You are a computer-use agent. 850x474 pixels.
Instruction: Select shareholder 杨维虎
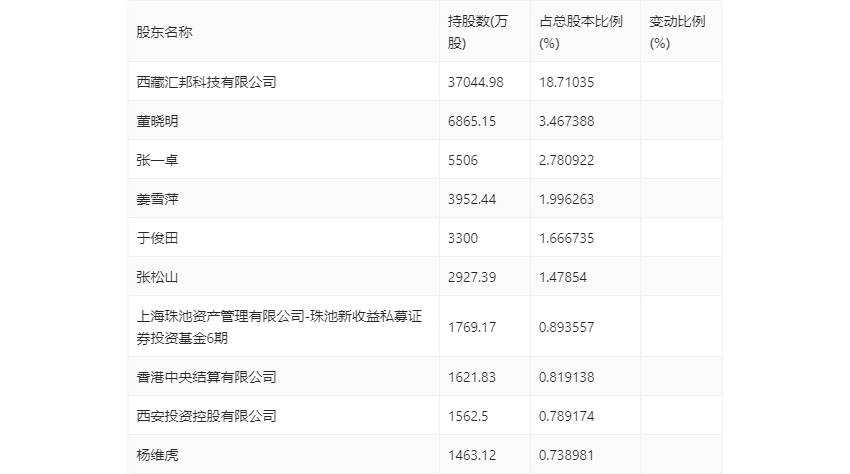(157, 455)
